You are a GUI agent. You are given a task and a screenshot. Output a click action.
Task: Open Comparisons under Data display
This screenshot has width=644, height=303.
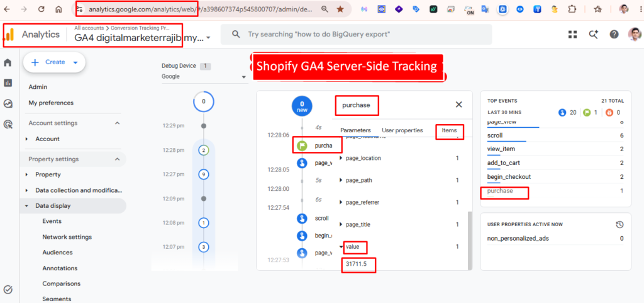(61, 283)
